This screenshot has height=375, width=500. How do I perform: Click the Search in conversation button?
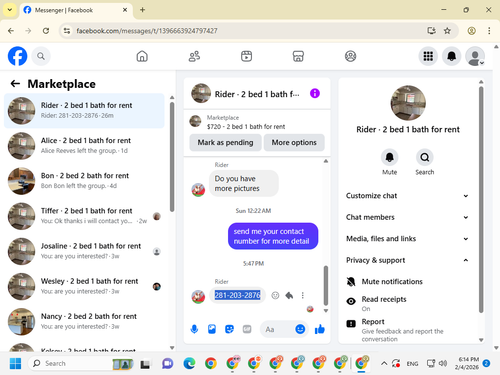point(425,157)
